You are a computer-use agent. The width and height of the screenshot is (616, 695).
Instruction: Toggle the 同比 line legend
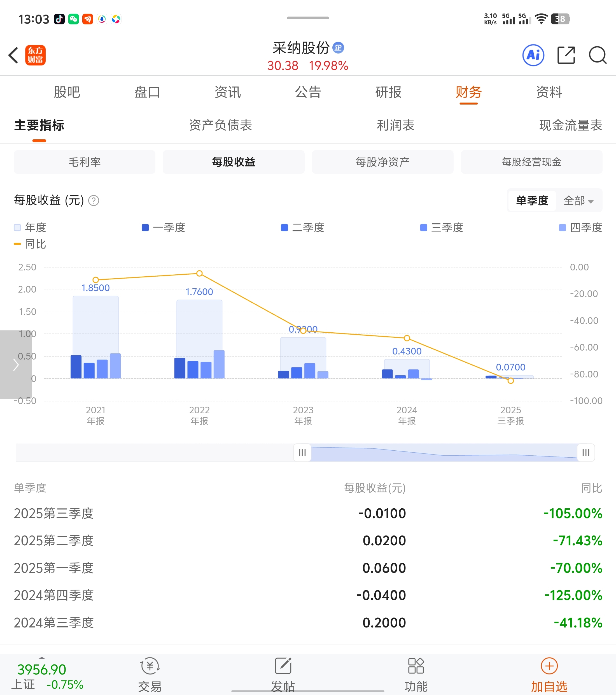30,244
